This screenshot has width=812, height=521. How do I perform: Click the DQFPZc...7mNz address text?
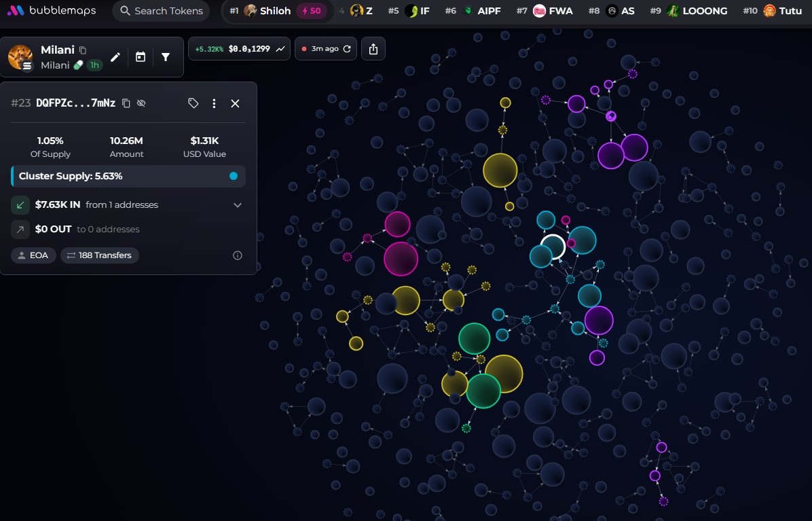(75, 103)
